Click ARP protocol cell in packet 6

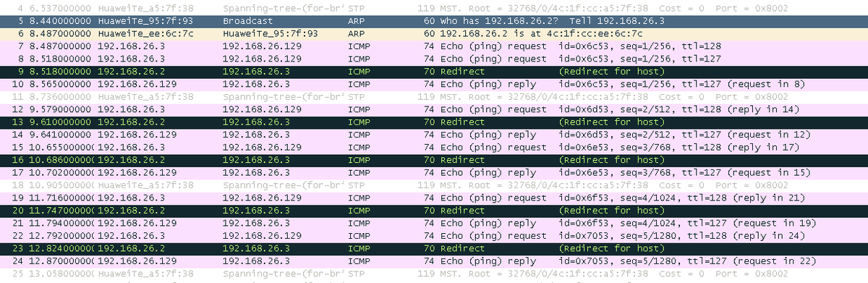click(x=355, y=34)
